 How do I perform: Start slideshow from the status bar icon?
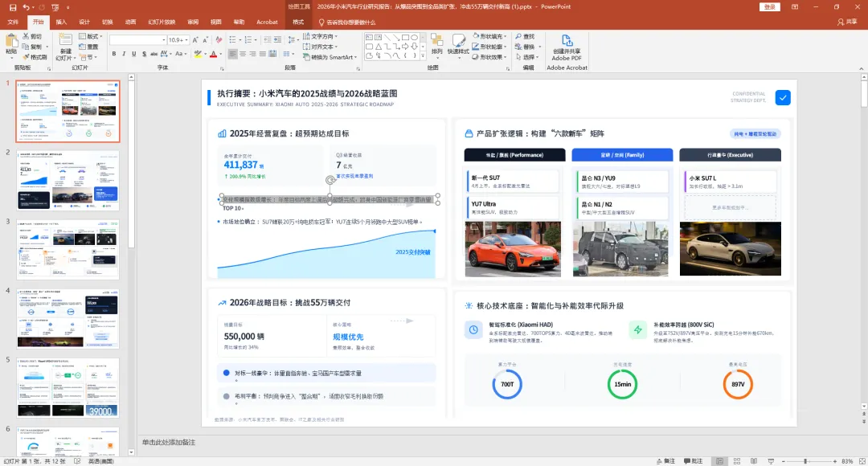tap(771, 461)
